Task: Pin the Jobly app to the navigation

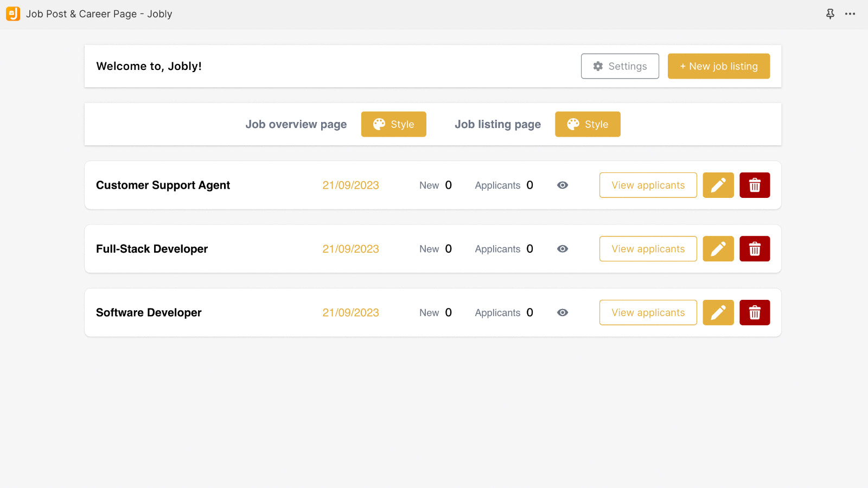Action: tap(830, 14)
